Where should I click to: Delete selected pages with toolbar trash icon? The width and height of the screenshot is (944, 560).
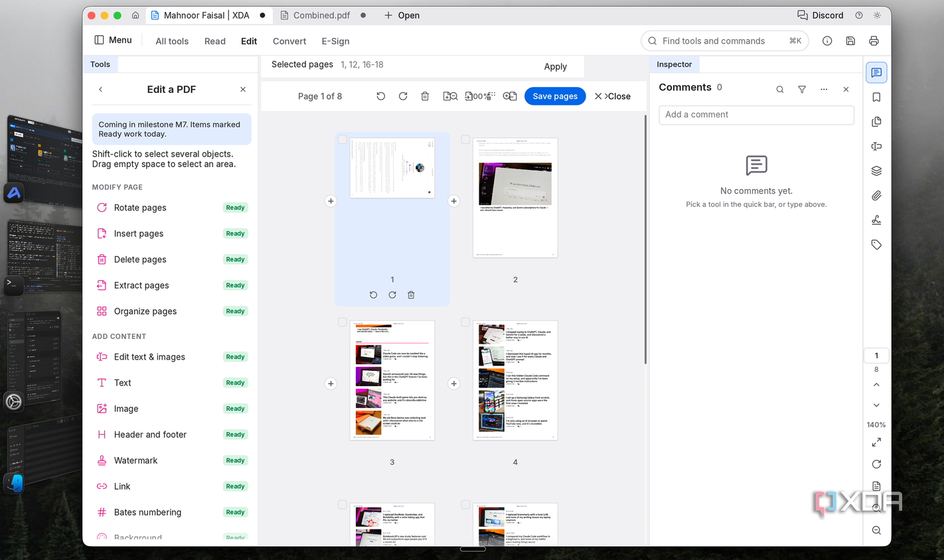coord(425,96)
